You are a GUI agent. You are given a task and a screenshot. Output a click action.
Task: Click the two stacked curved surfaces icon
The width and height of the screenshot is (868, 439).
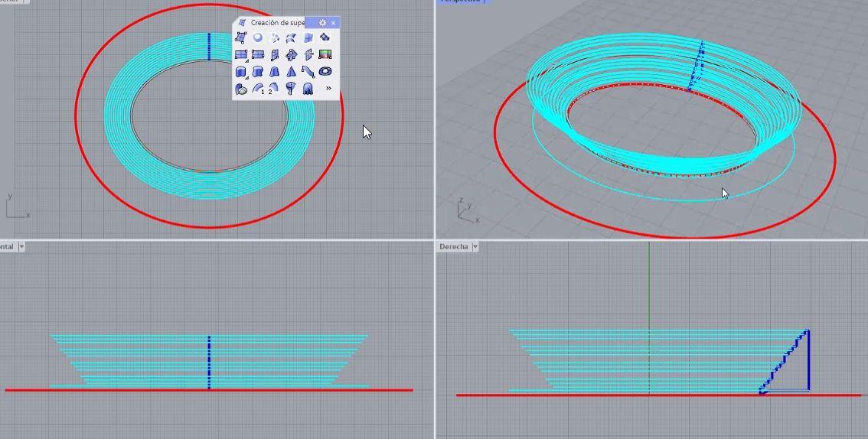pyautogui.click(x=291, y=37)
